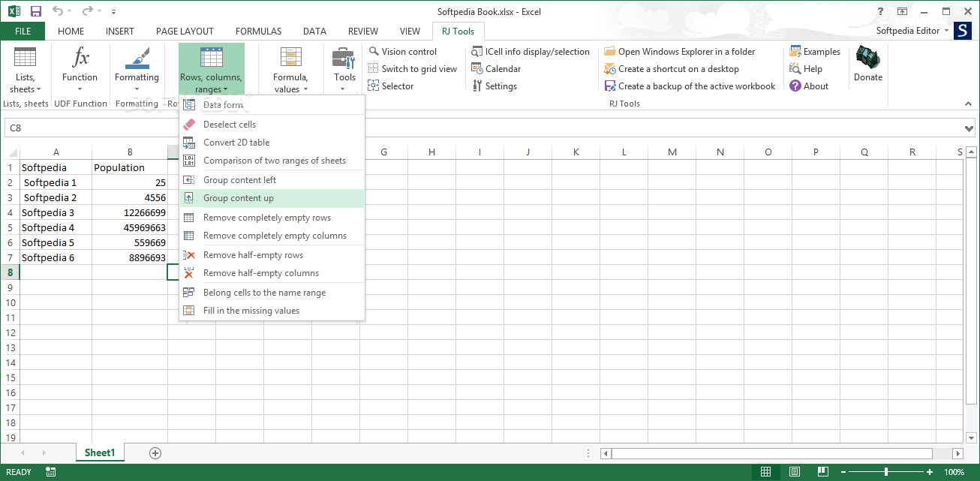The height and width of the screenshot is (481, 980).
Task: Open the Lists, sheets tool menu
Action: point(25,70)
